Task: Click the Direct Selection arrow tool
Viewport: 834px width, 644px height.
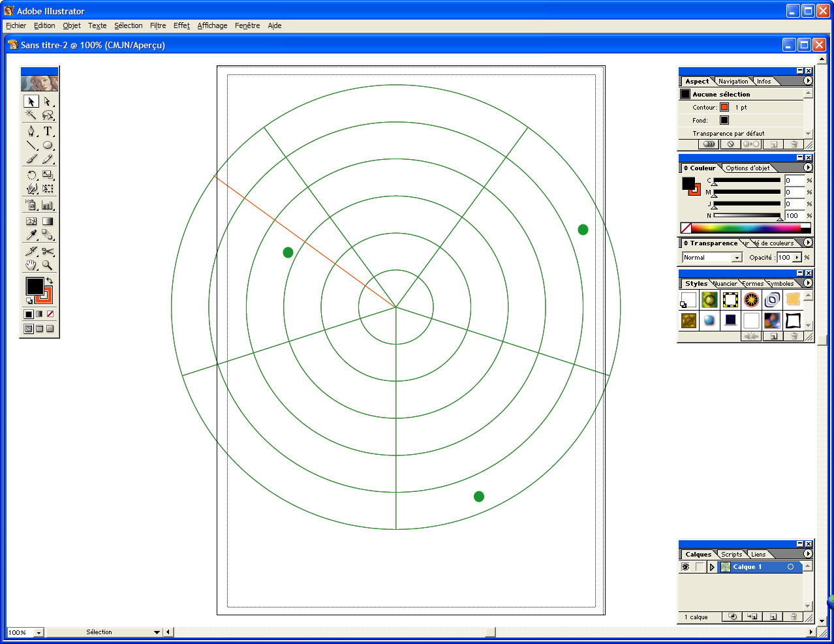Action: coord(48,101)
